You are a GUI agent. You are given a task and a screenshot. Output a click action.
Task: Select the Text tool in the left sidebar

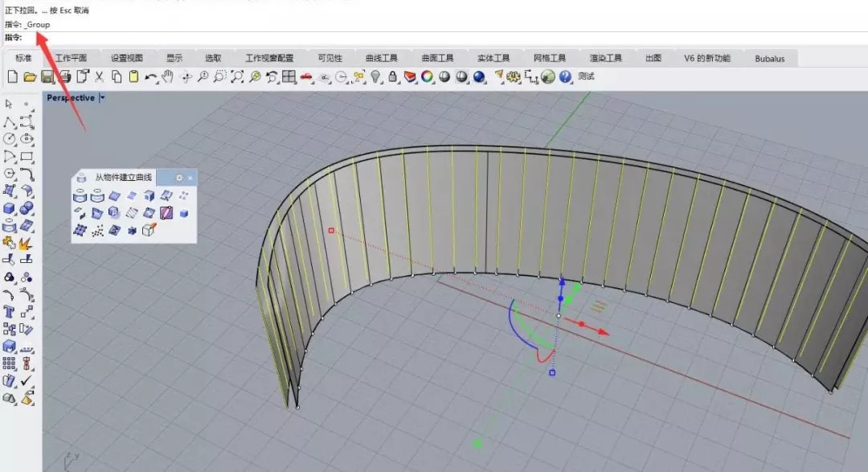[x=10, y=311]
